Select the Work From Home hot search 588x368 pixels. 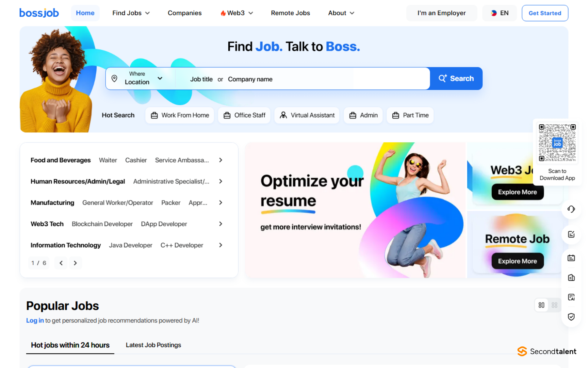180,115
